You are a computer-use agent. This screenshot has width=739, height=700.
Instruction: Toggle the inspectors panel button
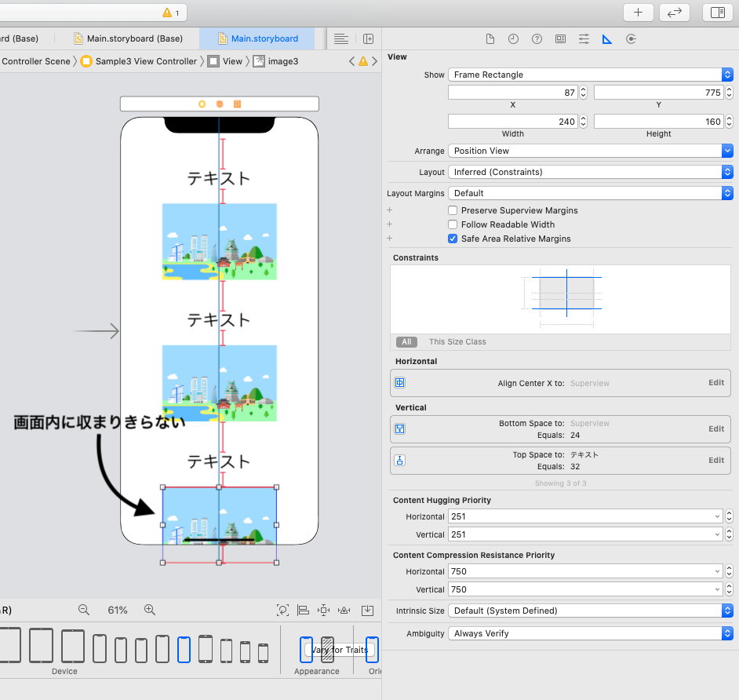717,13
